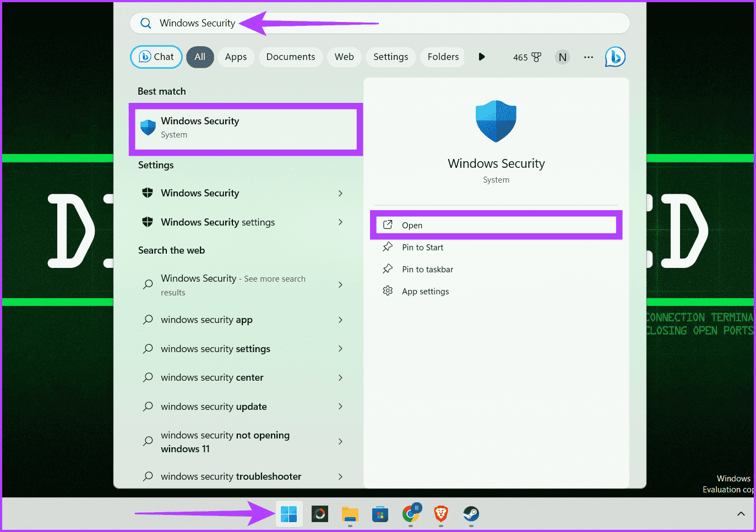Click the large Windows Security shield icon
Screen dimensions: 756x532
pyautogui.click(x=496, y=121)
